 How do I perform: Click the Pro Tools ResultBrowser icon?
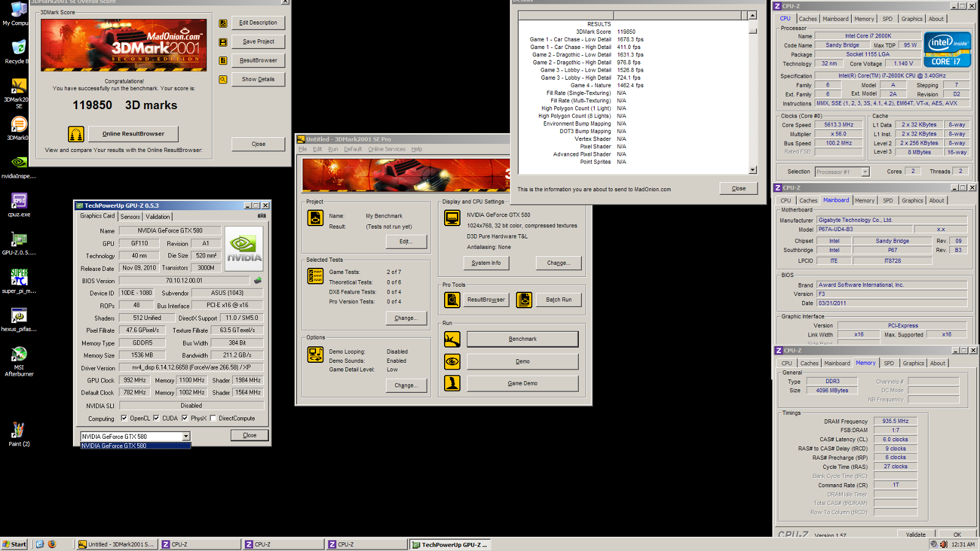coord(452,300)
